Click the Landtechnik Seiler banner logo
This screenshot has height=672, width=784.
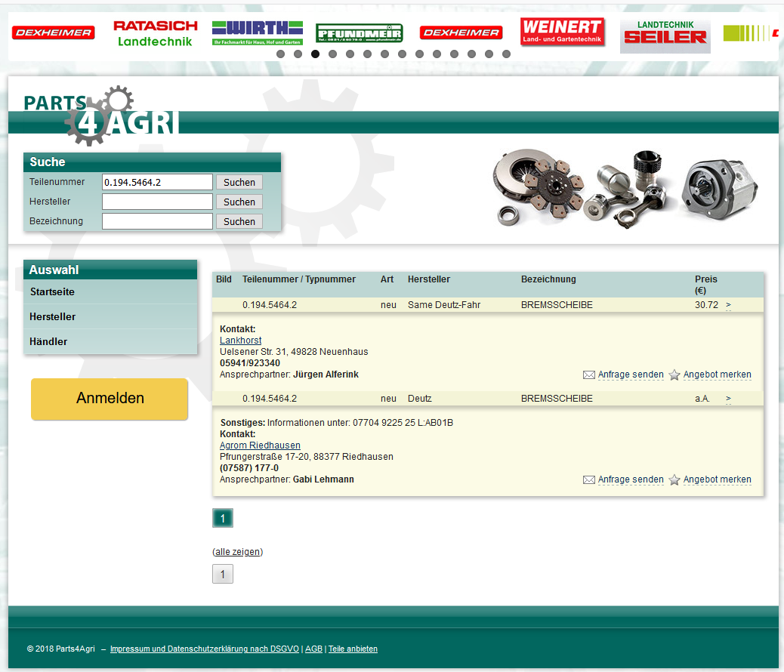coord(665,35)
